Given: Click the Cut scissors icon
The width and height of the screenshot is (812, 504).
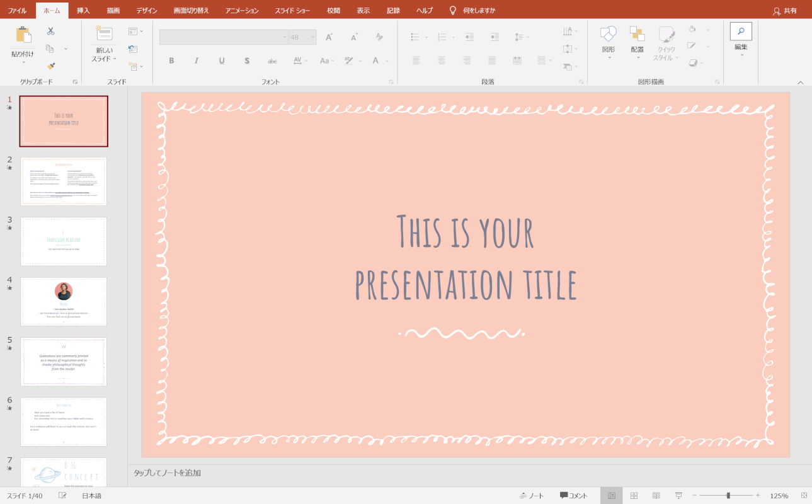Looking at the screenshot, I should [x=50, y=31].
